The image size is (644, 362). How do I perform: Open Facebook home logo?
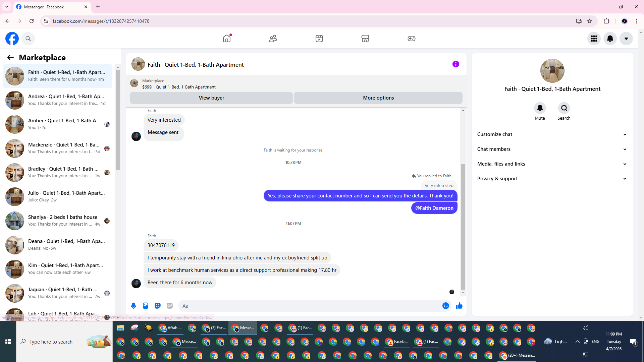tap(12, 39)
